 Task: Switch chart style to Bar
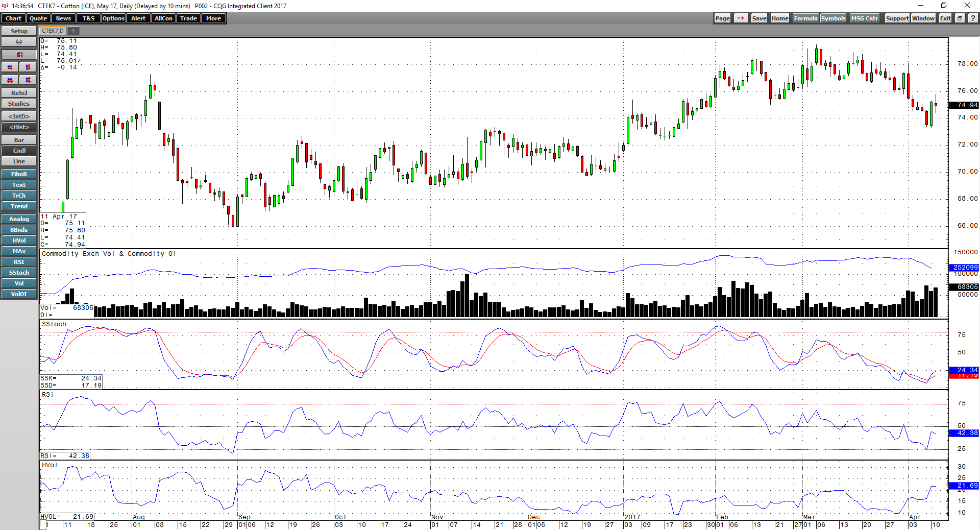coord(19,139)
